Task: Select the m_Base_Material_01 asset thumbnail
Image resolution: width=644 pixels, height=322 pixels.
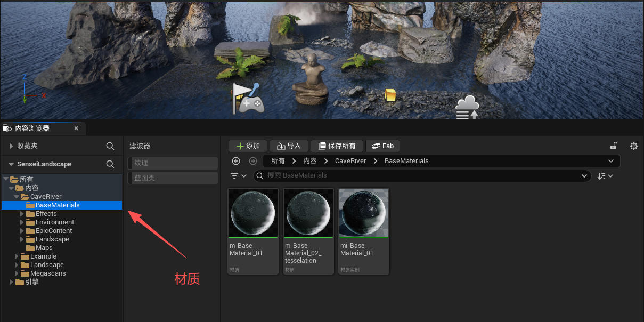Action: pos(253,213)
